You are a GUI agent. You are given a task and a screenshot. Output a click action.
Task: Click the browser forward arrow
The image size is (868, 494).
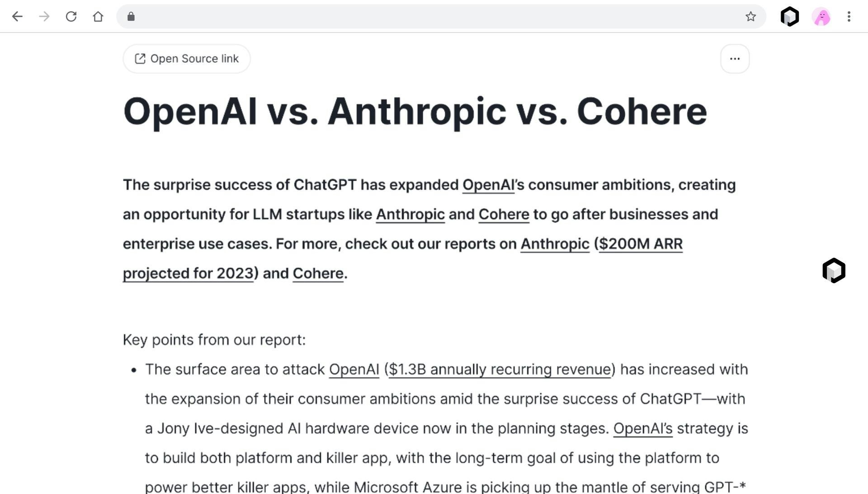click(44, 17)
